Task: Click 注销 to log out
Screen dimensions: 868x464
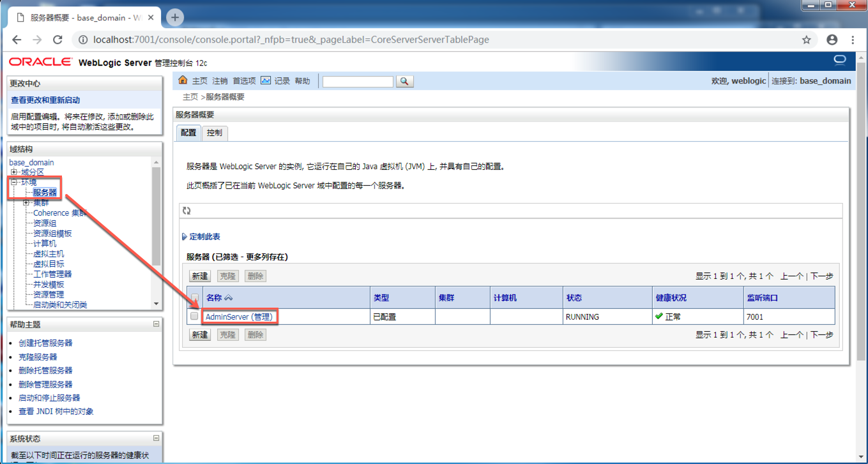Action: pyautogui.click(x=220, y=81)
